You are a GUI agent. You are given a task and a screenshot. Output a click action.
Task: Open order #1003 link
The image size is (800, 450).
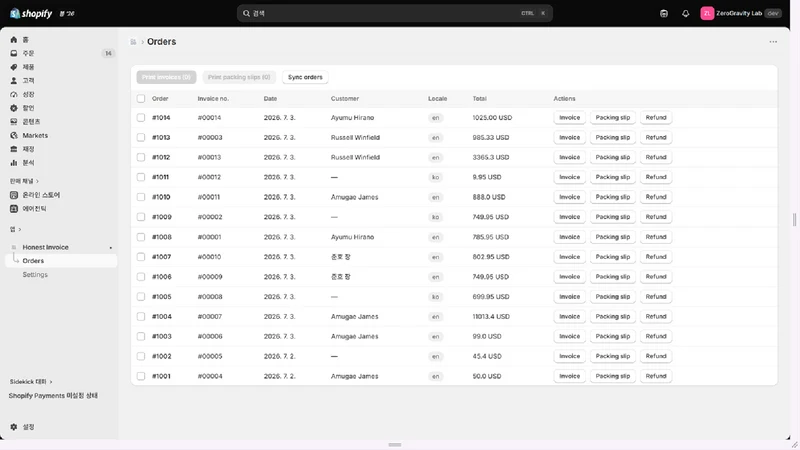tap(162, 336)
